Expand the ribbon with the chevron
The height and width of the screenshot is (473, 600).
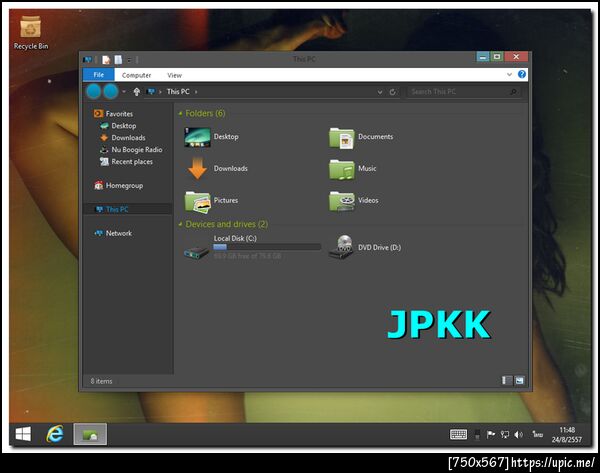[x=509, y=75]
